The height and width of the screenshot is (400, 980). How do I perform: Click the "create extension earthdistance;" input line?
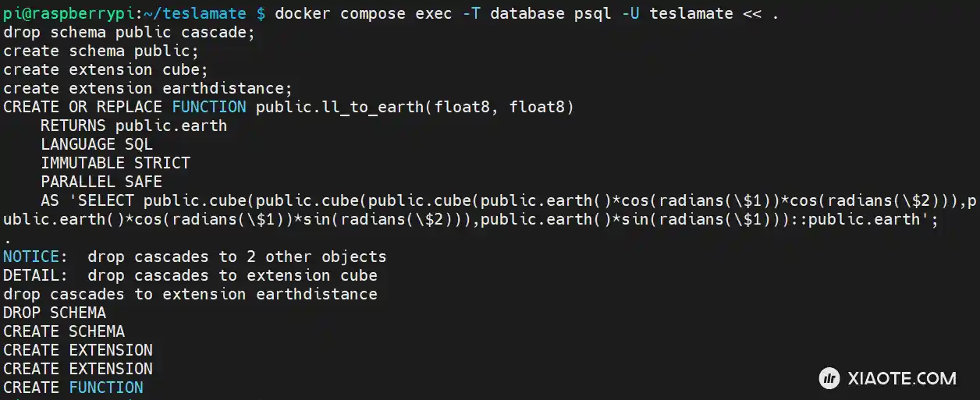(147, 88)
